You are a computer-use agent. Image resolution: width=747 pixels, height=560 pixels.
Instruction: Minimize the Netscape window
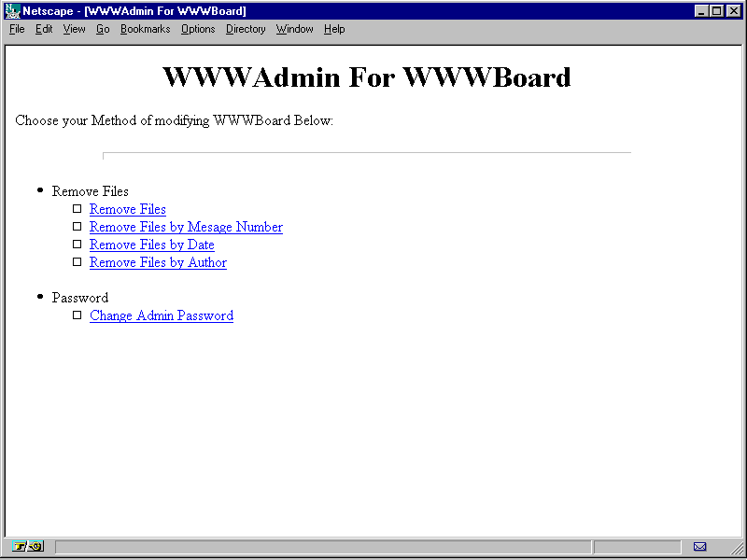[x=701, y=11]
